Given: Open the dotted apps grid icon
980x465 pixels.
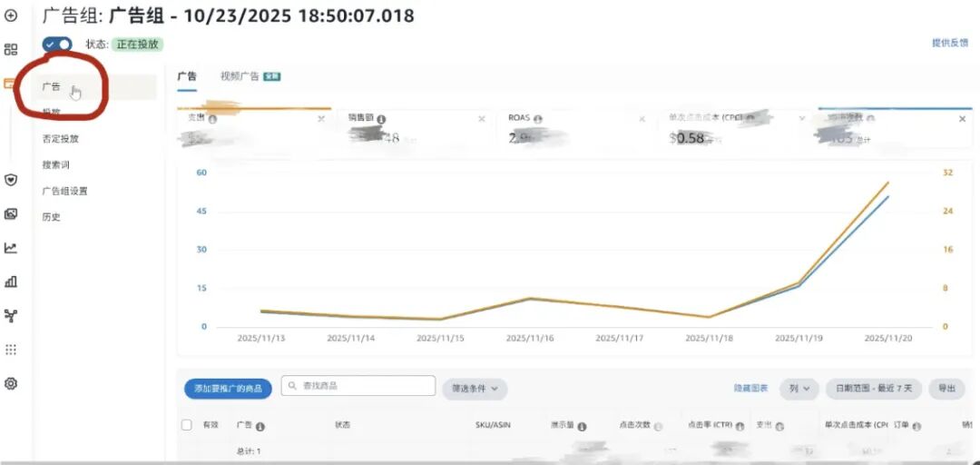Looking at the screenshot, I should click(x=11, y=350).
